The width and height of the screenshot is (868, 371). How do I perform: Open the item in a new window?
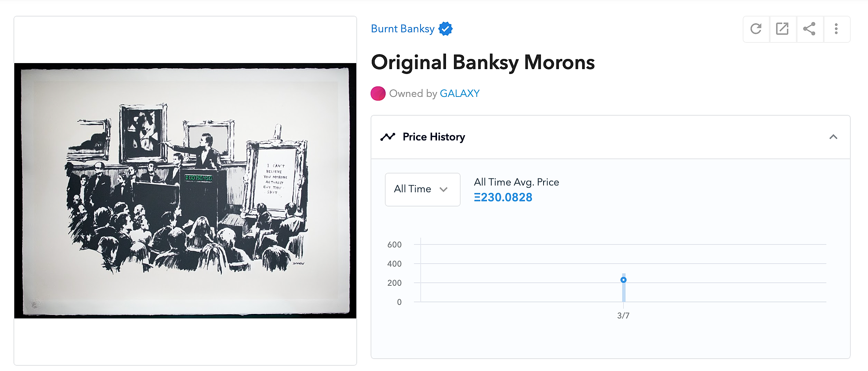click(x=782, y=29)
